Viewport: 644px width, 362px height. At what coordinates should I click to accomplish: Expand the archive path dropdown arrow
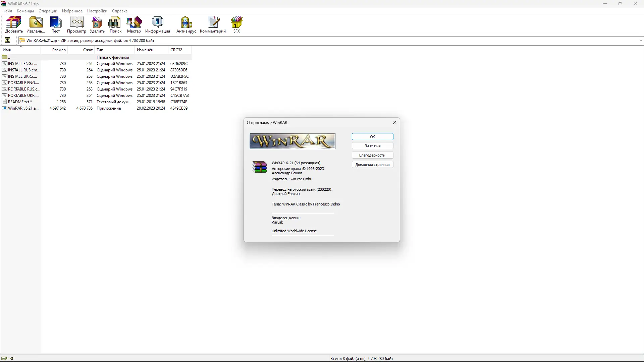pyautogui.click(x=641, y=41)
